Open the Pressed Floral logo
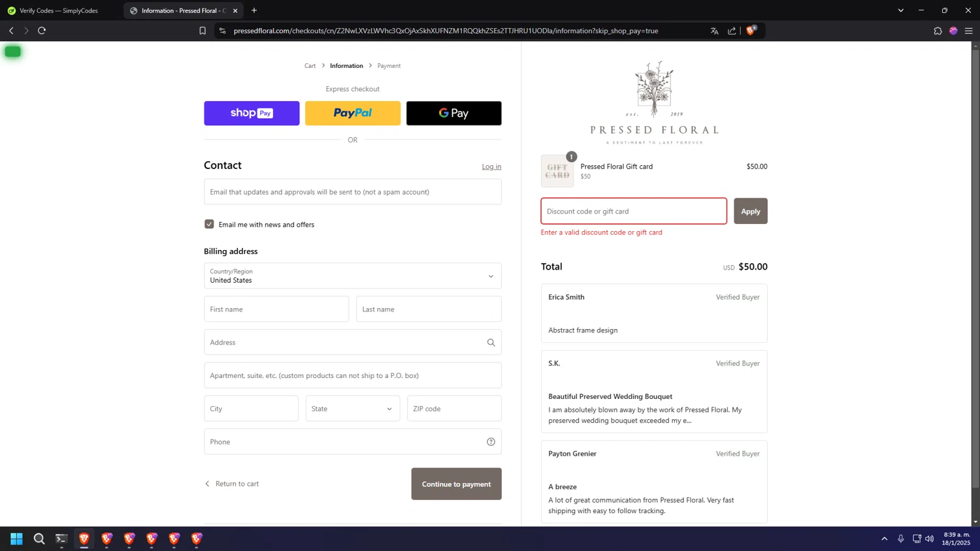The width and height of the screenshot is (980, 551). [654, 102]
